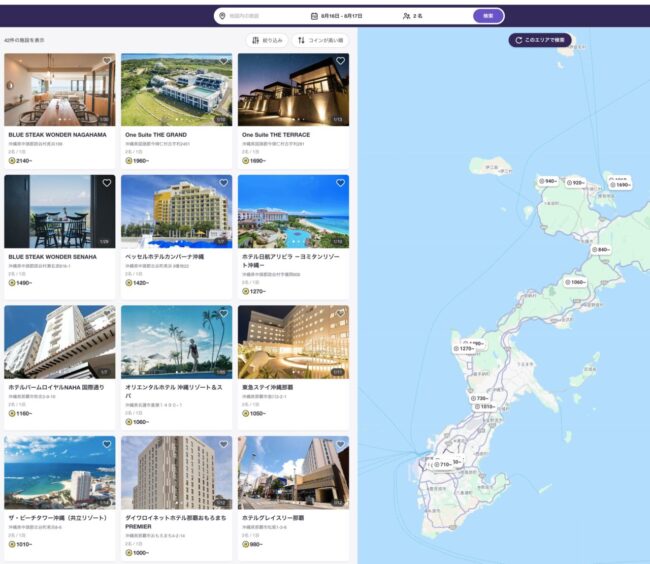Click coin icon beside 1000~ price
The image size is (650, 564).
tap(129, 553)
